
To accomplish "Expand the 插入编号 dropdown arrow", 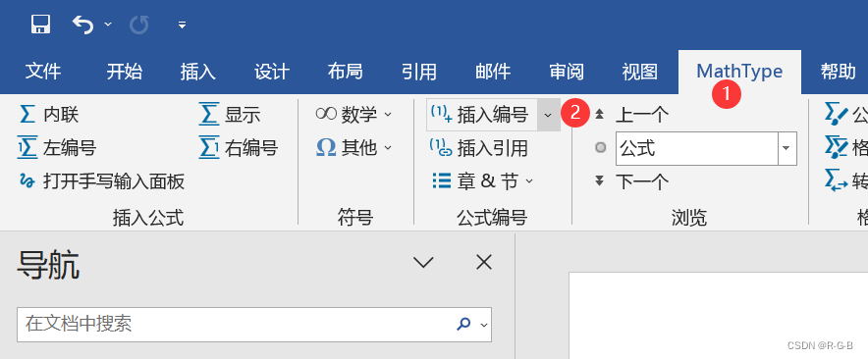I will click(548, 115).
